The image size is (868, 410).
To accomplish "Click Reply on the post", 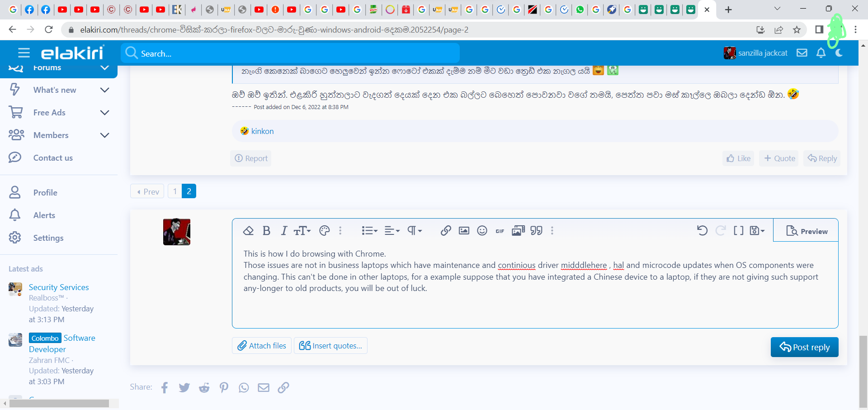I will pos(822,158).
